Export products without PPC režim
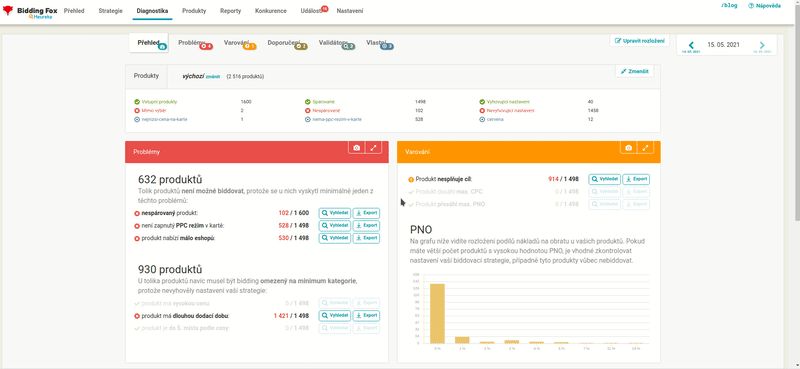 click(366, 226)
